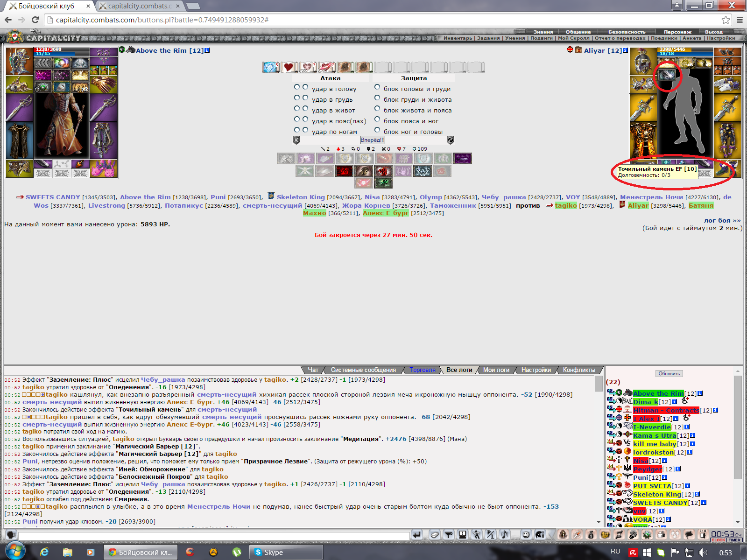Screen dimensions: 747x560
Task: Click Aliyar's helmet equipment slot
Action: [643, 61]
